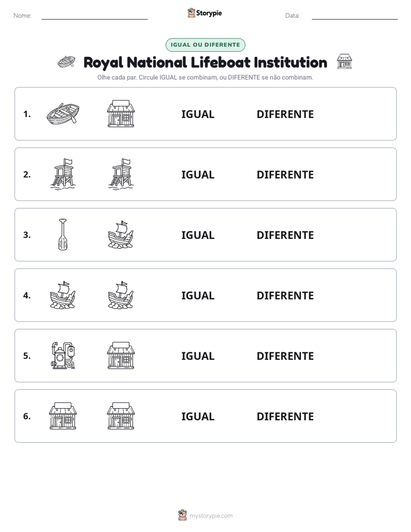Click the oar icon in row 3
The width and height of the screenshot is (411, 532).
[x=63, y=234]
